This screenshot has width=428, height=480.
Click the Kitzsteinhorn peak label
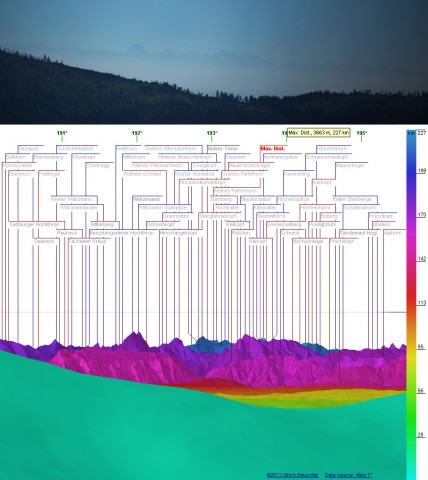tap(332, 148)
